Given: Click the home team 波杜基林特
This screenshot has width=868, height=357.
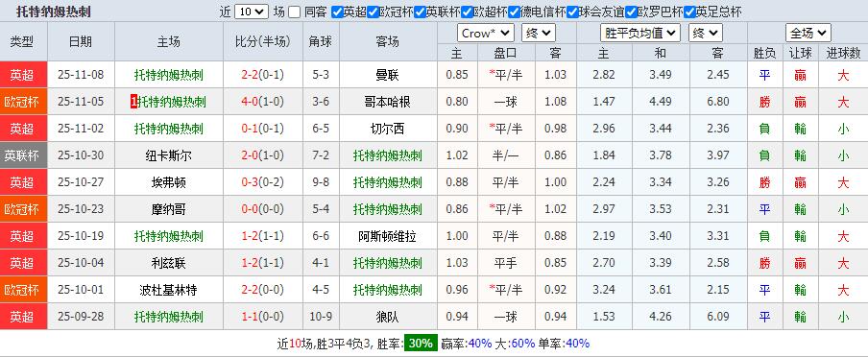Looking at the screenshot, I should tap(169, 290).
